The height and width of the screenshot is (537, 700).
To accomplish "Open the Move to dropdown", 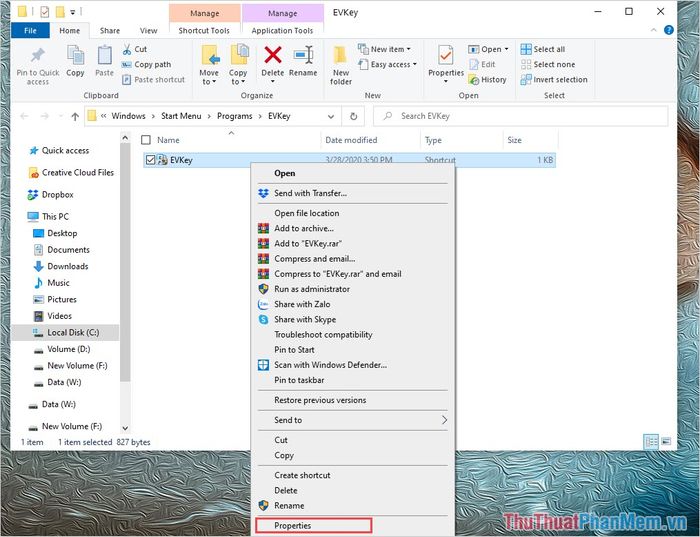I will [209, 62].
